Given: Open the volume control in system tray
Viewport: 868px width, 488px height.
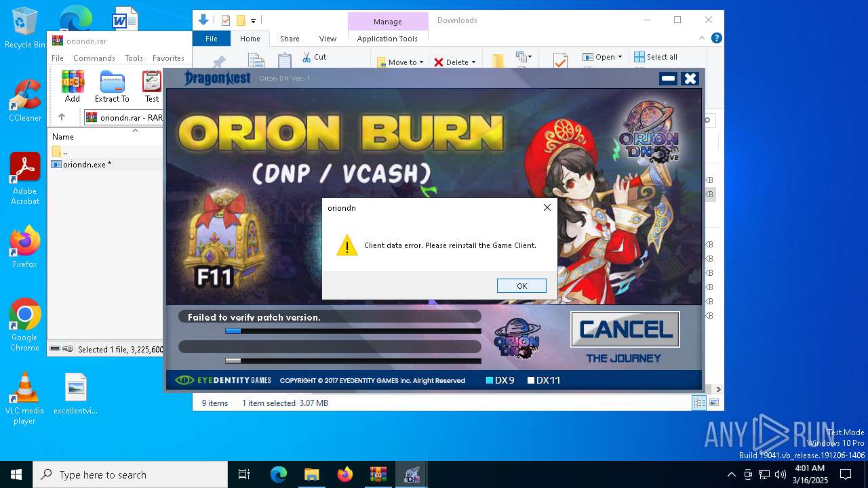Looking at the screenshot, I should pyautogui.click(x=781, y=474).
